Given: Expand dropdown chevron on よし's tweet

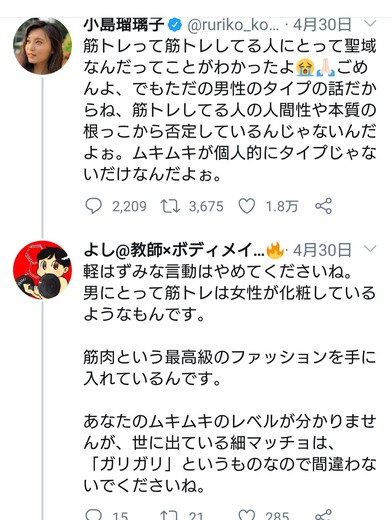Looking at the screenshot, I should pyautogui.click(x=370, y=248).
